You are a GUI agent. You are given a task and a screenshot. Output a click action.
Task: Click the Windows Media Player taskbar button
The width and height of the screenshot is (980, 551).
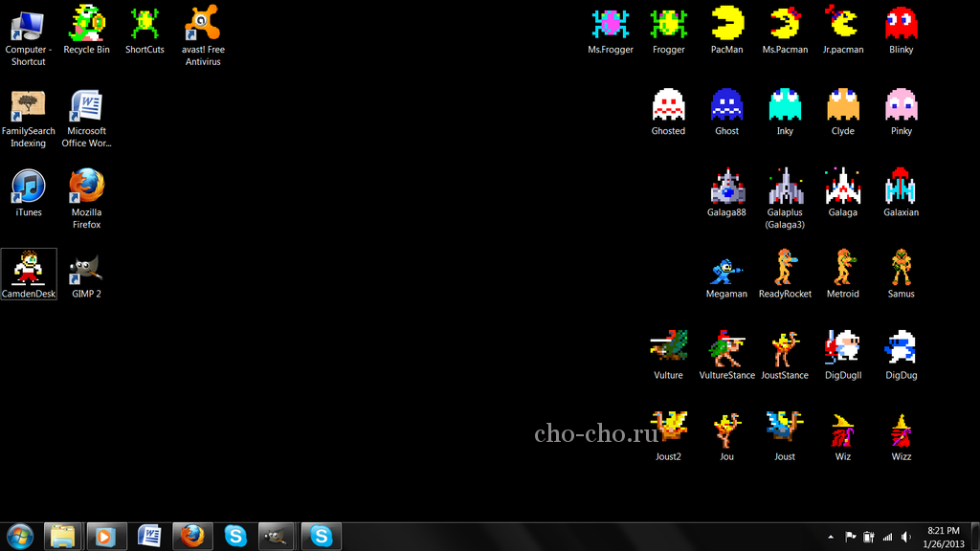coord(105,536)
